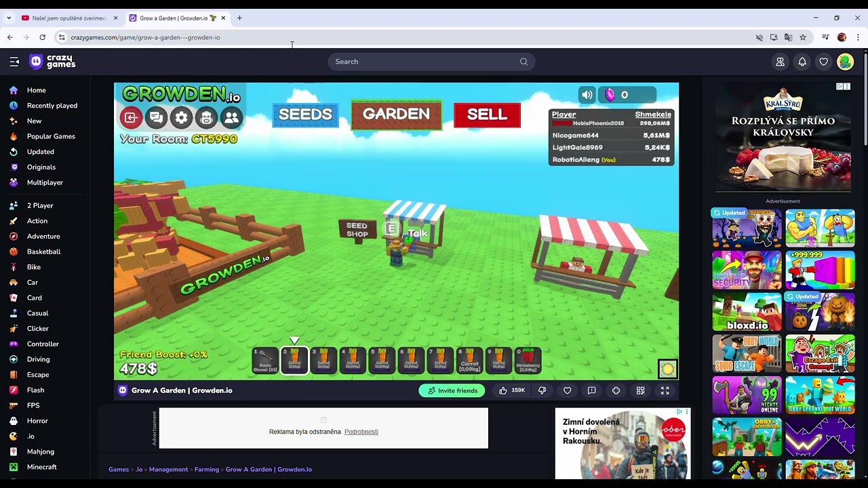Click the red exit room icon in game
Viewport: 868px width, 488px height.
tap(131, 118)
